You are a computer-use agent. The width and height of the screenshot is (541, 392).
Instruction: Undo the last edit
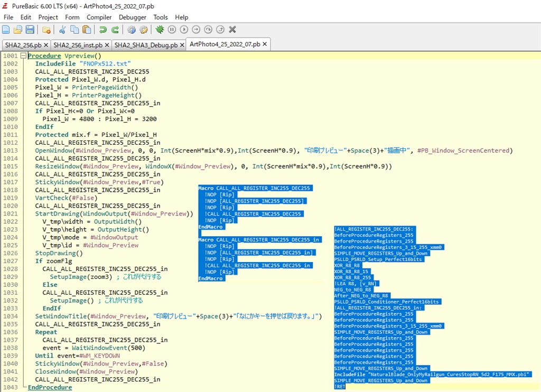pyautogui.click(x=103, y=30)
